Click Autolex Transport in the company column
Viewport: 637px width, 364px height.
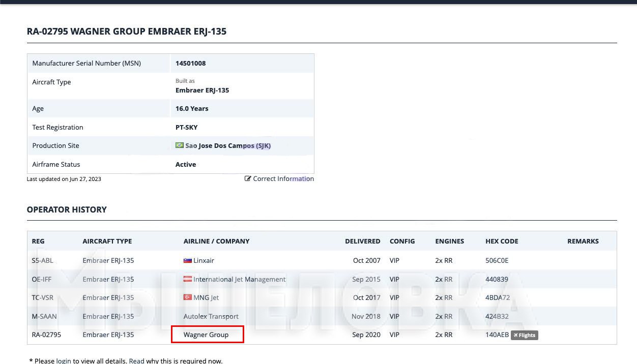[x=211, y=316]
